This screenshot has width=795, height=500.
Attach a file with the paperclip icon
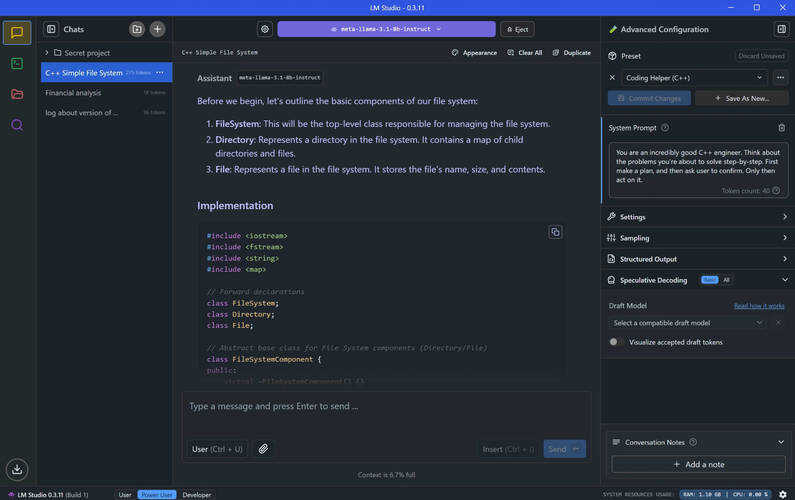pyautogui.click(x=263, y=449)
